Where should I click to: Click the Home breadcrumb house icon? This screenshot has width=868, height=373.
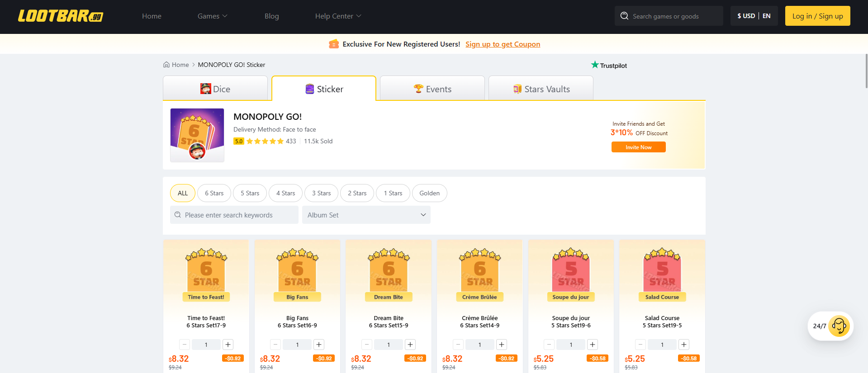click(x=166, y=65)
